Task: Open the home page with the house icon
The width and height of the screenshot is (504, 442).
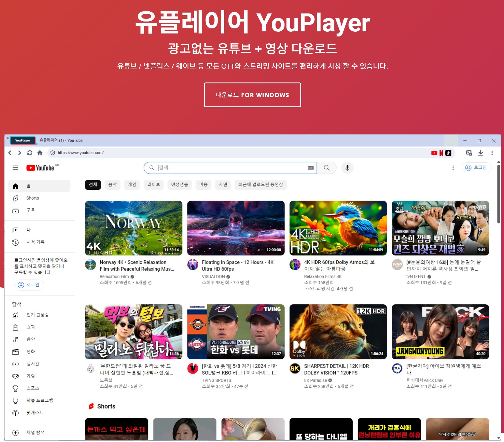Action: [40, 153]
